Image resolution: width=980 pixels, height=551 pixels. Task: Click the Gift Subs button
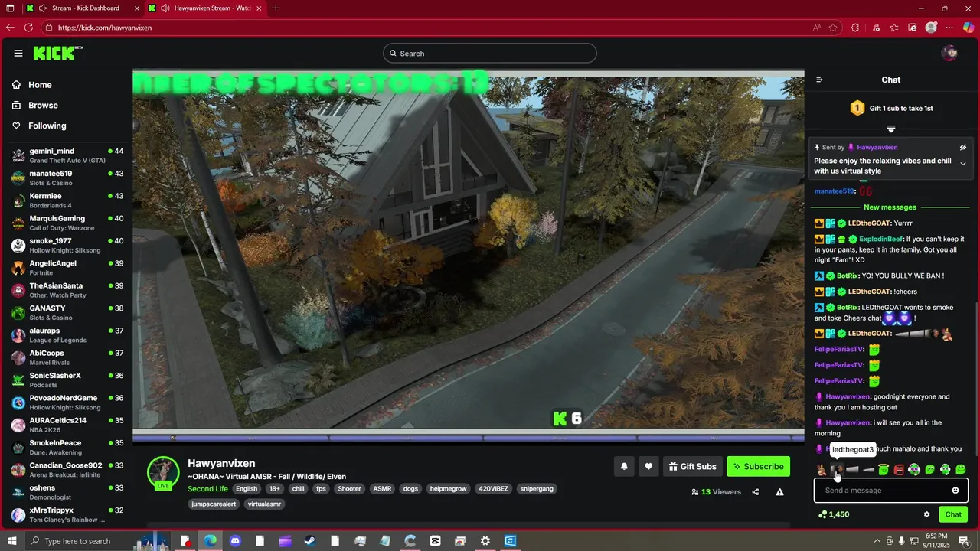click(692, 466)
